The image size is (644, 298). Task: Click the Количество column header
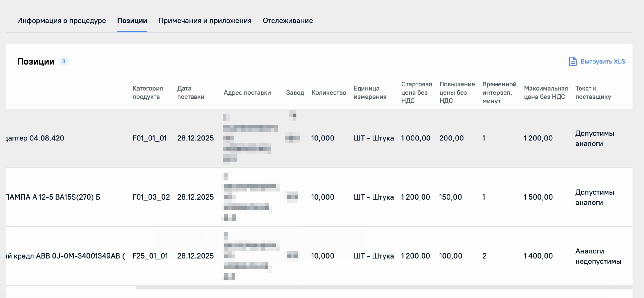pos(328,92)
